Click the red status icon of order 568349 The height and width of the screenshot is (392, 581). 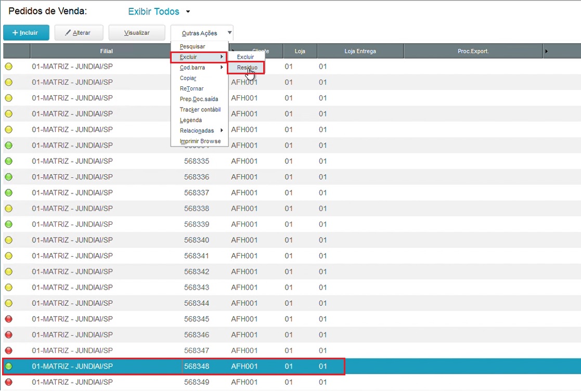pyautogui.click(x=8, y=382)
